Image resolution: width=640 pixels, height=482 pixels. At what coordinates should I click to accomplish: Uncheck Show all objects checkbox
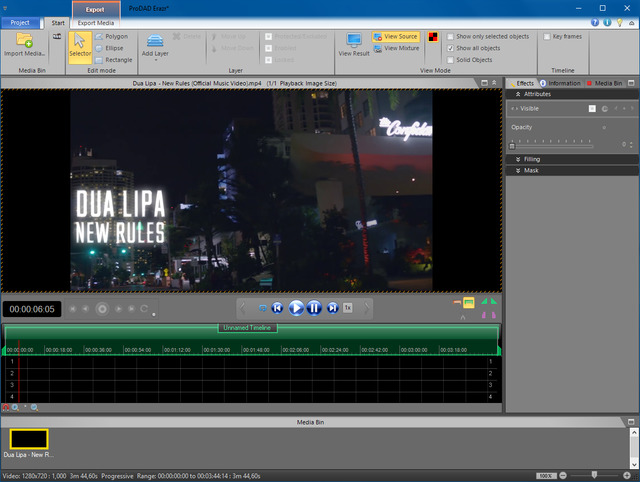point(450,48)
